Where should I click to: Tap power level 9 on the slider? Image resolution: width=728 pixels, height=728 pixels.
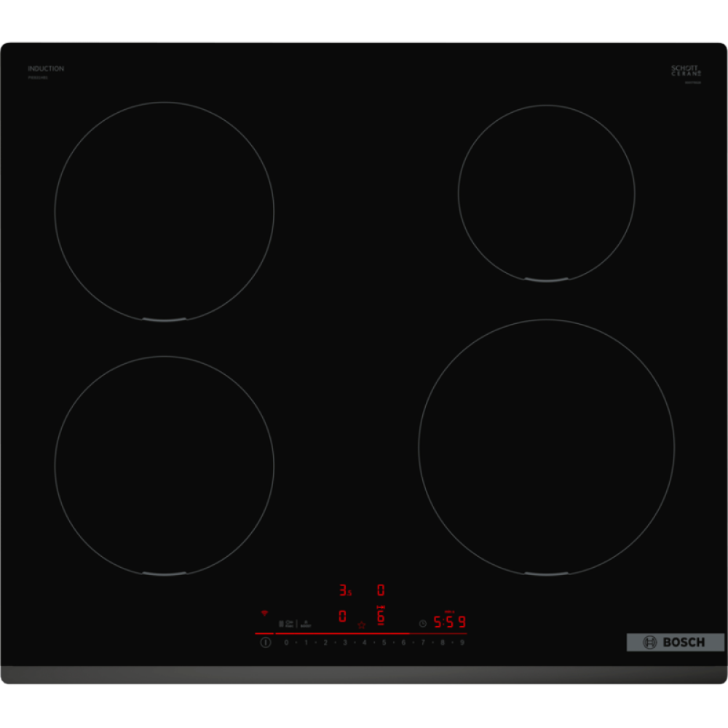tap(462, 643)
